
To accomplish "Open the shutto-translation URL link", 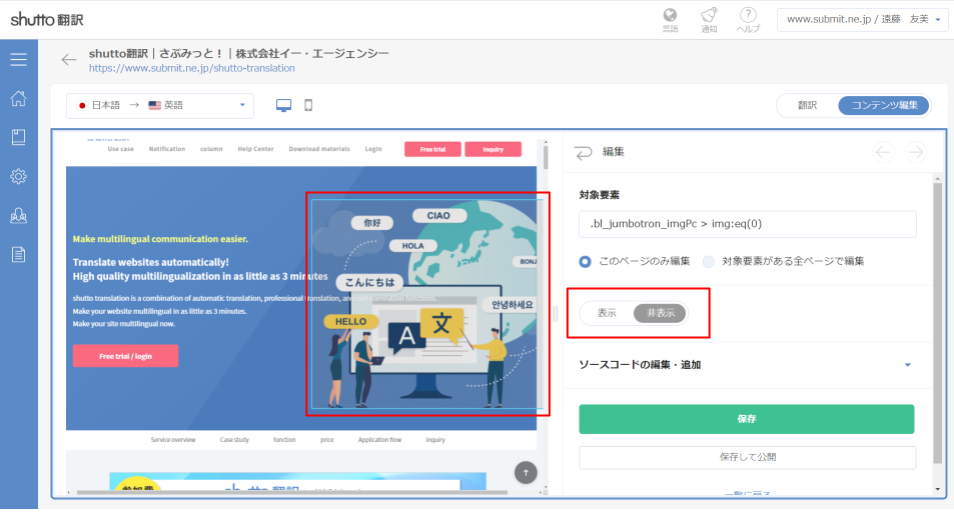I will [192, 68].
